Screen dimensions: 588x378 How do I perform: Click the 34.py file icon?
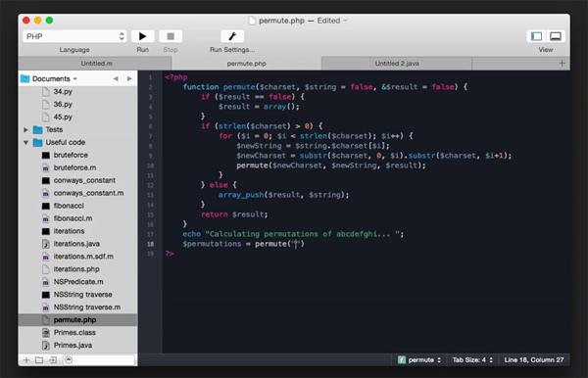point(45,91)
